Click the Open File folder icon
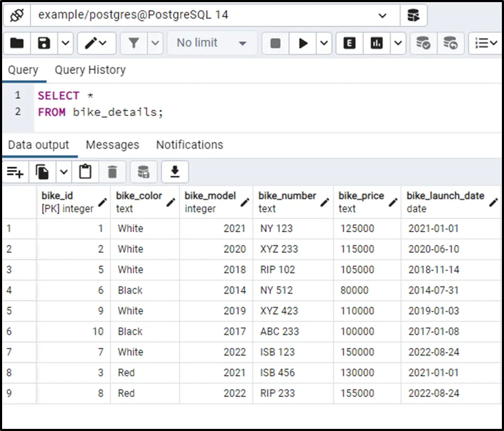Screen dimensions: 504x431 pyautogui.click(x=17, y=43)
